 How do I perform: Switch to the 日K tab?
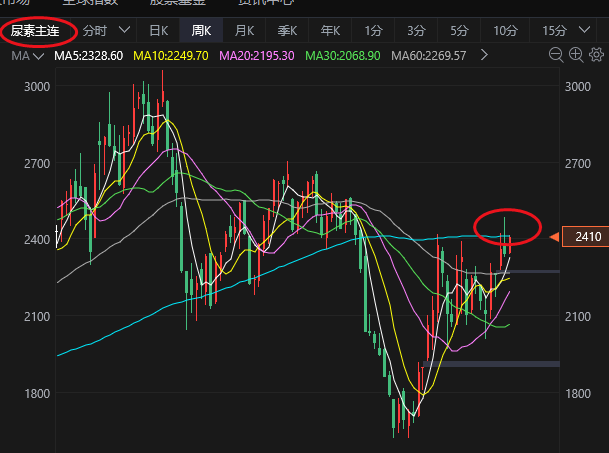pyautogui.click(x=159, y=31)
